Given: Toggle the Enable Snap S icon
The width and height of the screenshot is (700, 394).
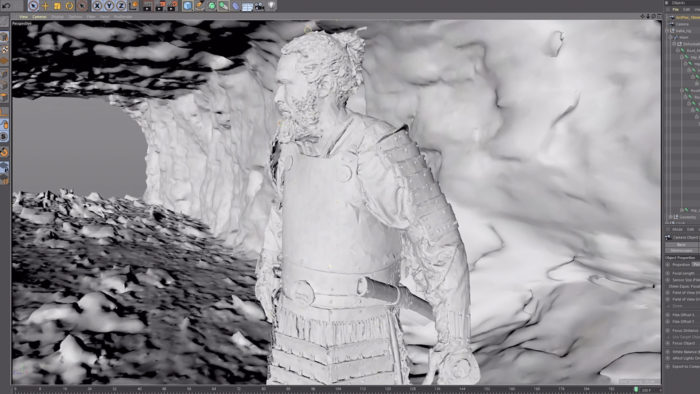Looking at the screenshot, I should click(x=4, y=137).
